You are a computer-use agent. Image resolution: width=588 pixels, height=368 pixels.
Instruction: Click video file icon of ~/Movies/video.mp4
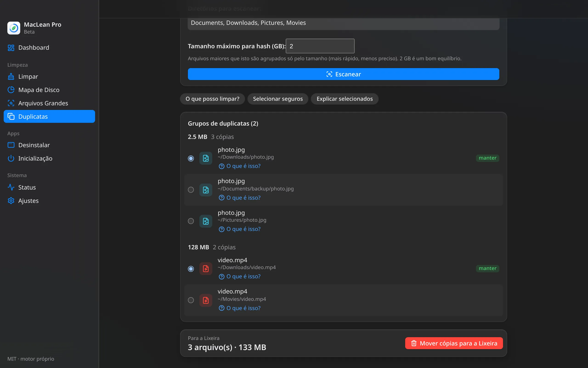point(206,300)
